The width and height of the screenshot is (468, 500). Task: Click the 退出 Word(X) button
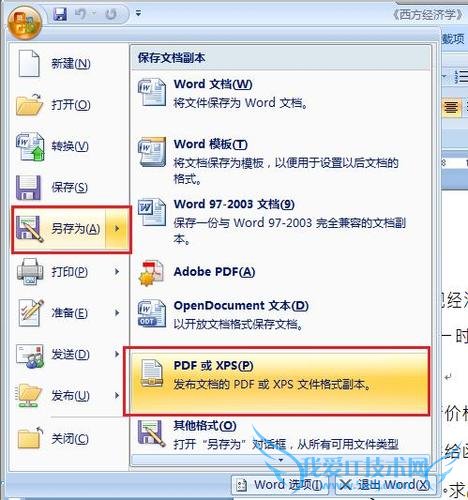pos(386,485)
